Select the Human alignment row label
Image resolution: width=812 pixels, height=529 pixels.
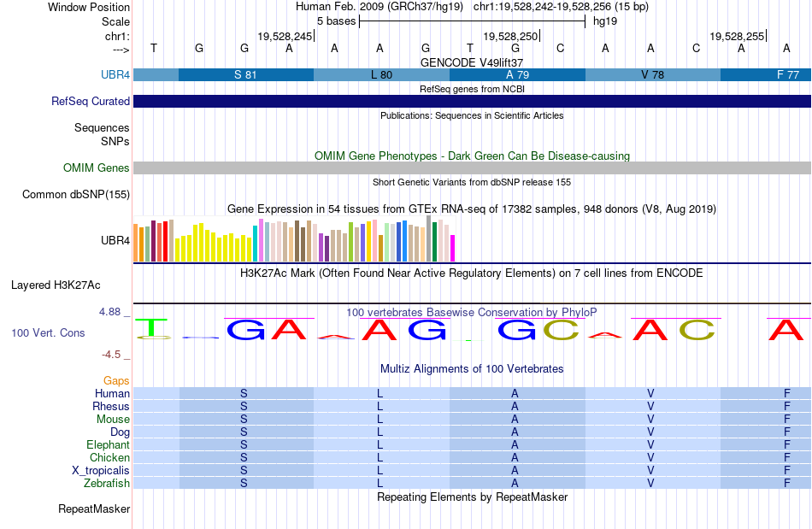(112, 393)
